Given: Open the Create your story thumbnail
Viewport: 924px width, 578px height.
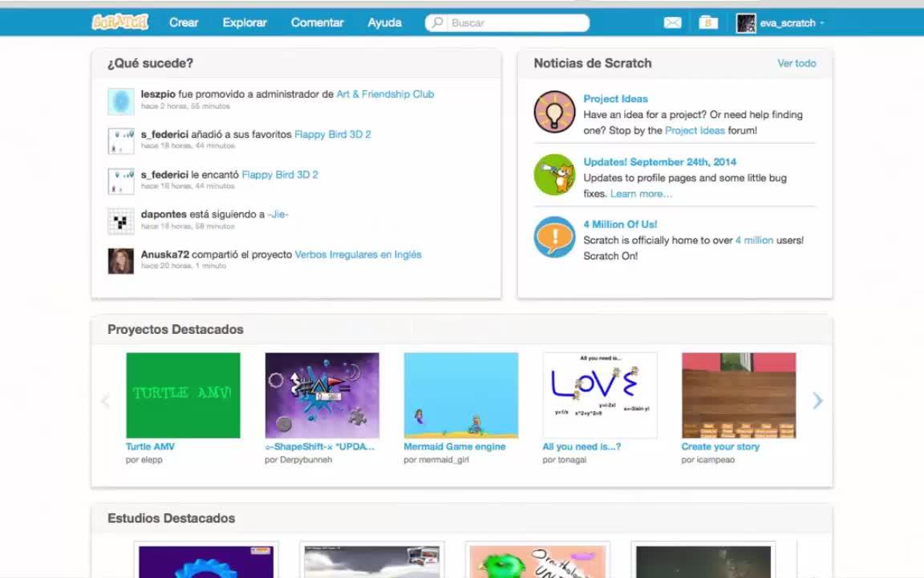Looking at the screenshot, I should 739,395.
